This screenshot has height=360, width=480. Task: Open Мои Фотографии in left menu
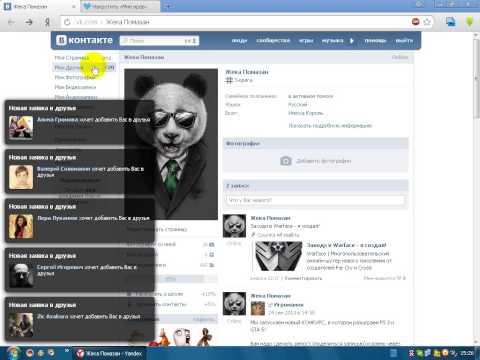(75, 77)
